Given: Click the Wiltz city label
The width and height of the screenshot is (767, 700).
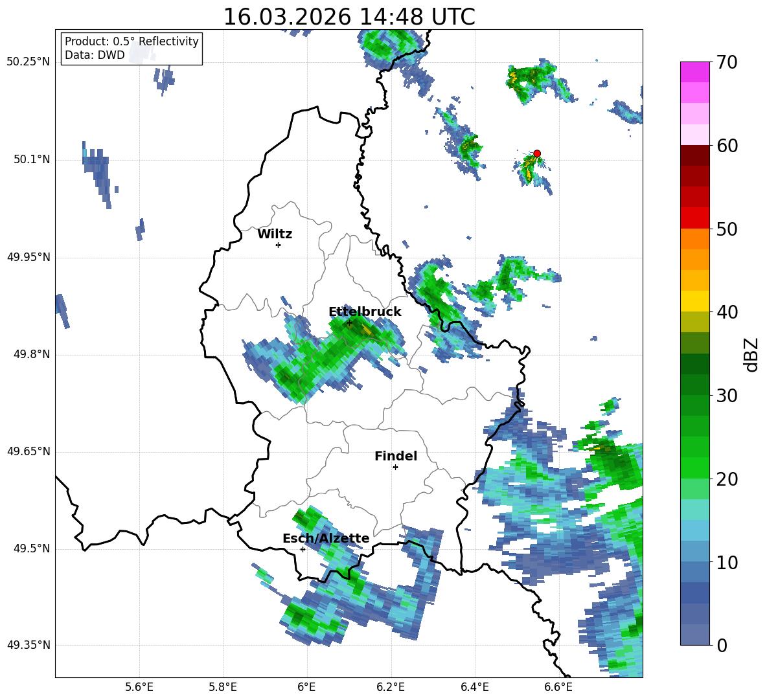Looking at the screenshot, I should (x=275, y=234).
